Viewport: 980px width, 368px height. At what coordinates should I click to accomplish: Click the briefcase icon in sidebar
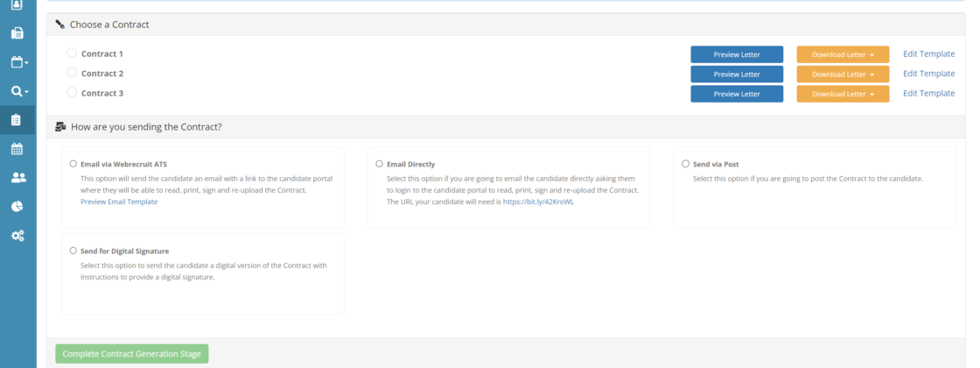[x=17, y=33]
